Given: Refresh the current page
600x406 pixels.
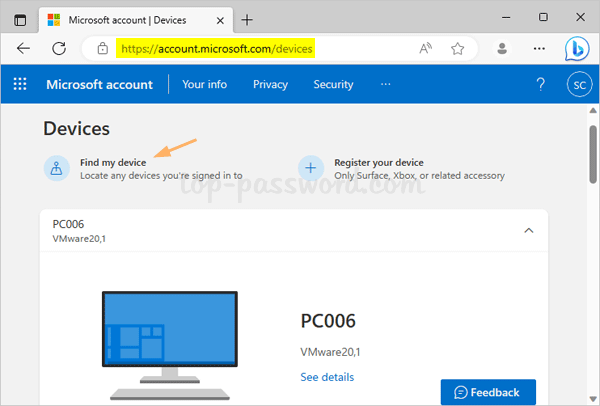Looking at the screenshot, I should click(59, 49).
